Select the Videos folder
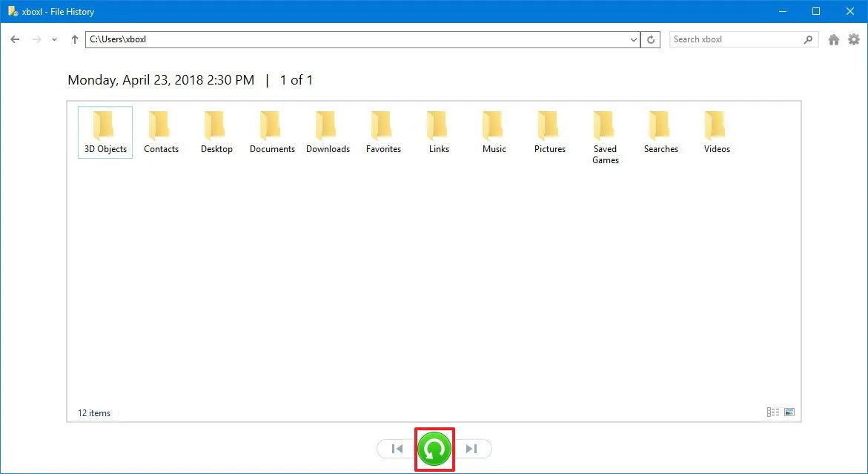 [x=717, y=132]
